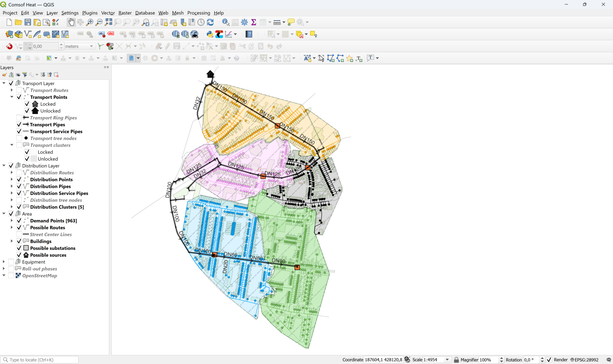Click the Zoom Out magnifier icon
Image resolution: width=613 pixels, height=364 pixels.
pyautogui.click(x=99, y=22)
